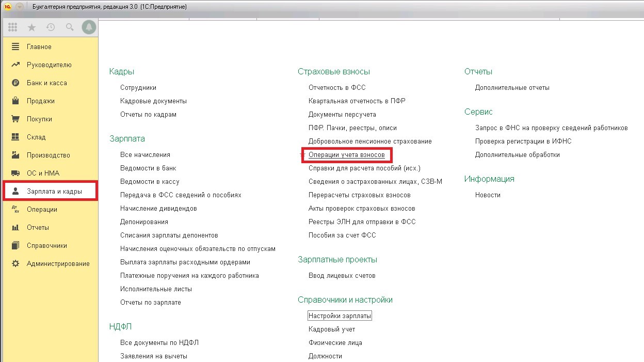Screen dimensions: 644x362
Task: Open Сведения о застрахованных лицах, СЗВ-М
Action: coord(375,182)
